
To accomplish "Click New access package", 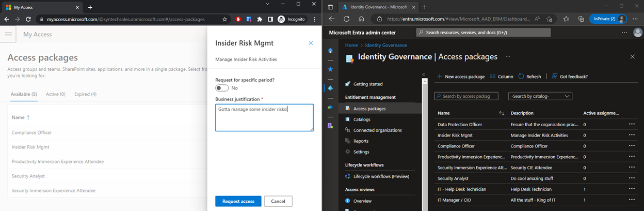I will click(461, 77).
